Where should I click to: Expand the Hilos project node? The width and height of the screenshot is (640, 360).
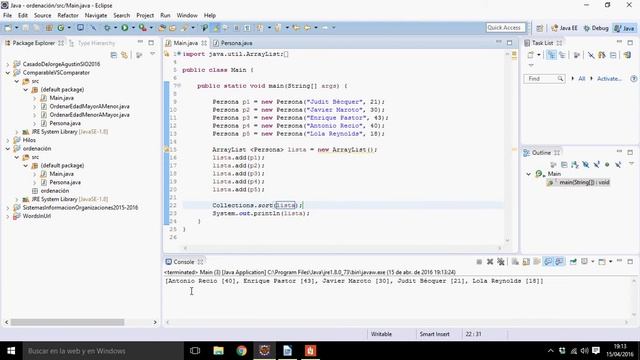[8, 140]
